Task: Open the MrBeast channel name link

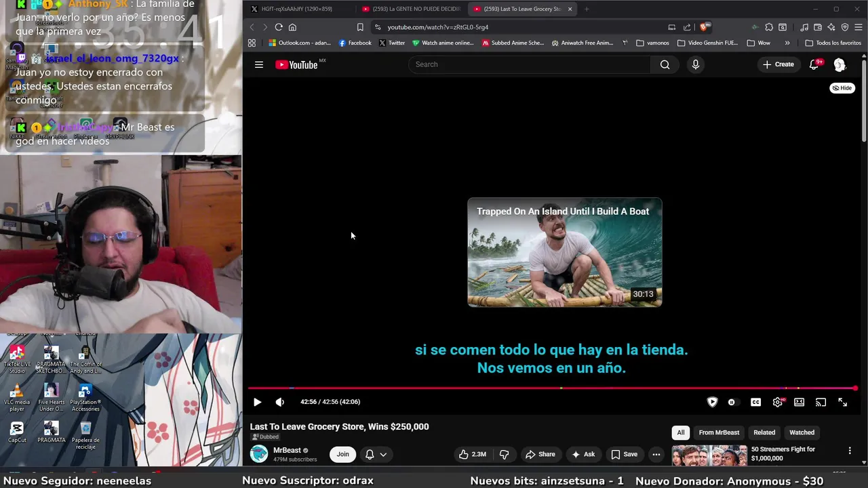Action: point(287,450)
